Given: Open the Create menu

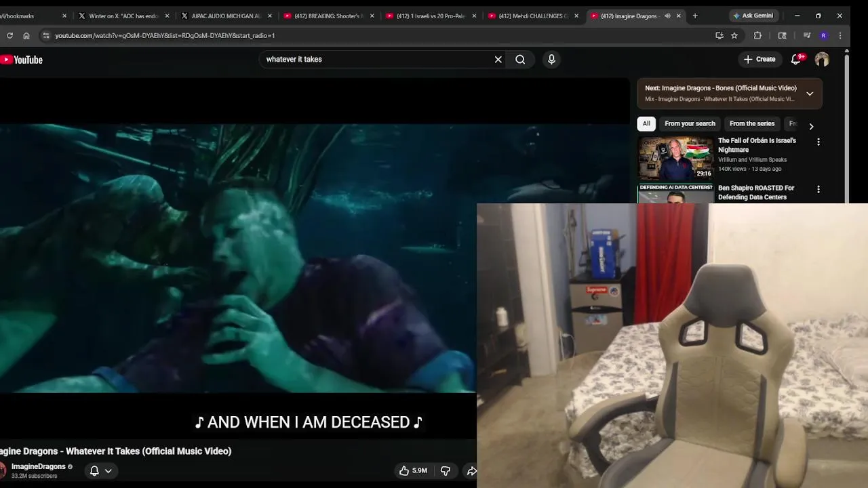Looking at the screenshot, I should point(759,60).
